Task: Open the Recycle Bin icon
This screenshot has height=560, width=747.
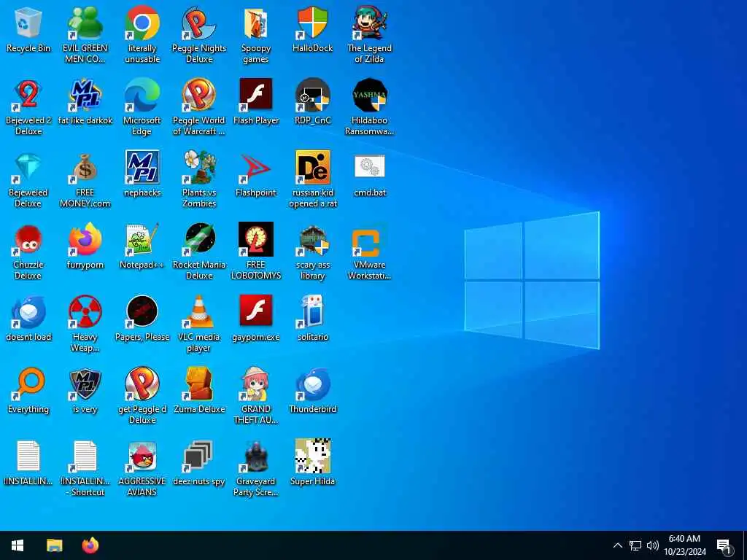Action: point(28,23)
